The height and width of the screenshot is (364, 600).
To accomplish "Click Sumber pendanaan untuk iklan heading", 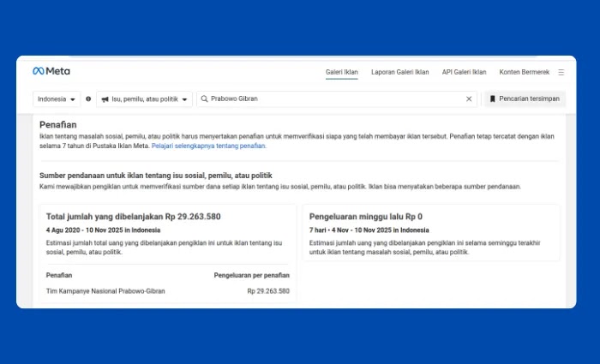I will coord(156,176).
